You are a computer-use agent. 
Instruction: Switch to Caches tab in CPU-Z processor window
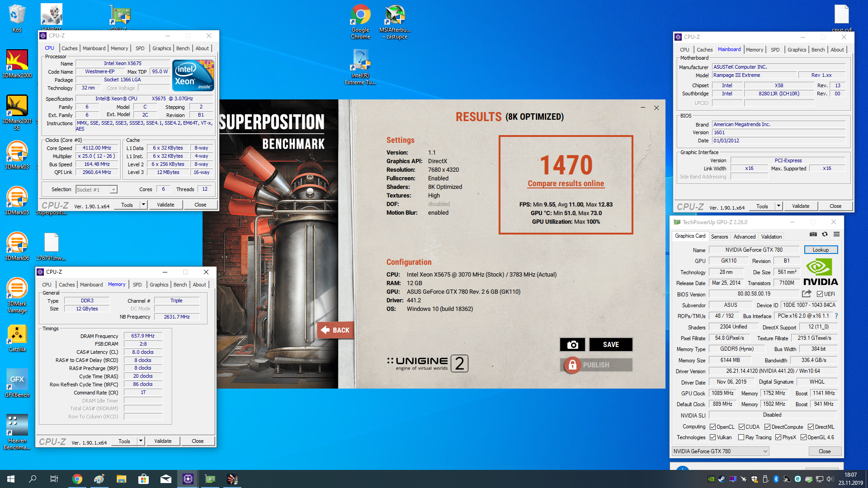pyautogui.click(x=69, y=48)
